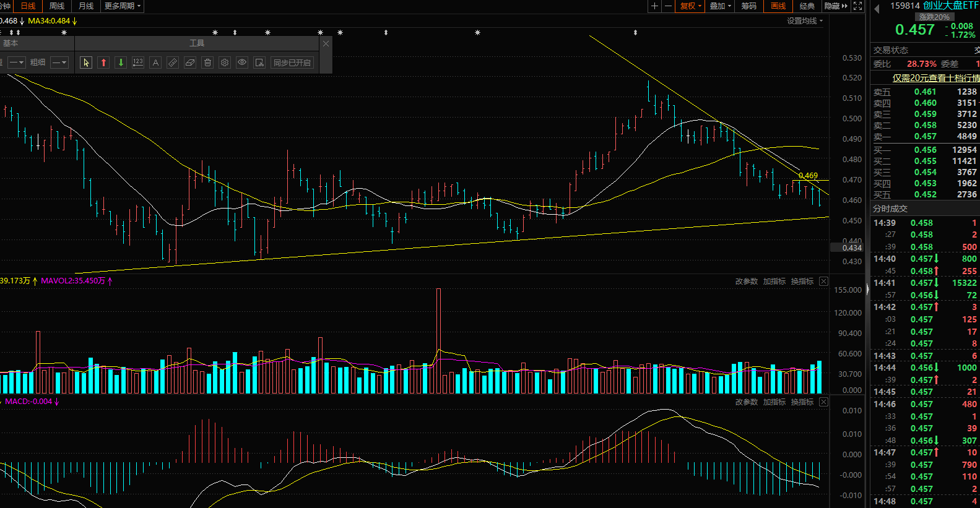The width and height of the screenshot is (980, 508).
Task: Click the 创业大盘ETF stock name
Action: [x=951, y=6]
